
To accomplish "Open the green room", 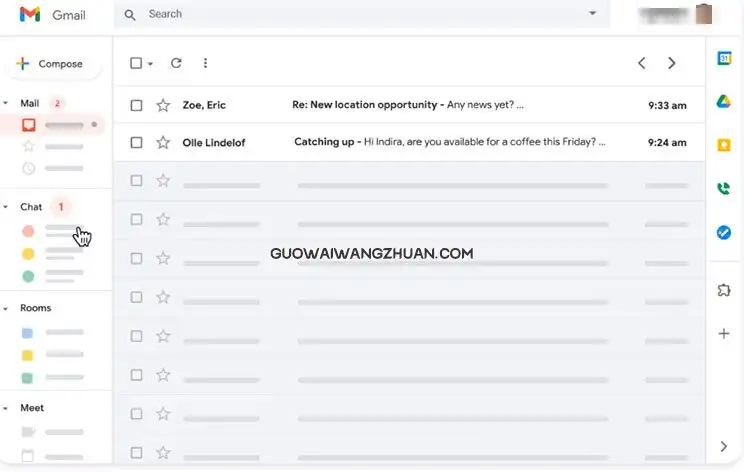I will click(x=28, y=378).
